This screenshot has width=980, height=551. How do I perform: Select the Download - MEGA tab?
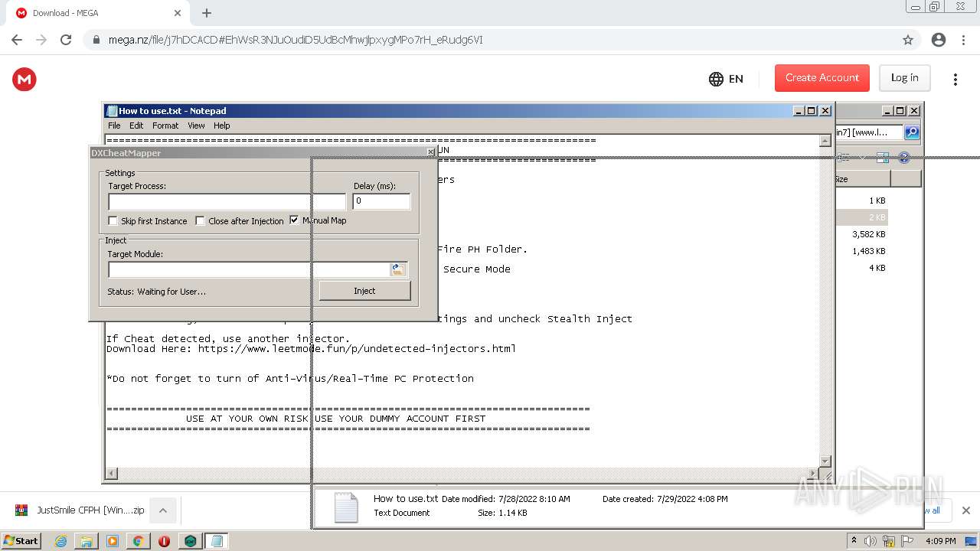tap(97, 13)
